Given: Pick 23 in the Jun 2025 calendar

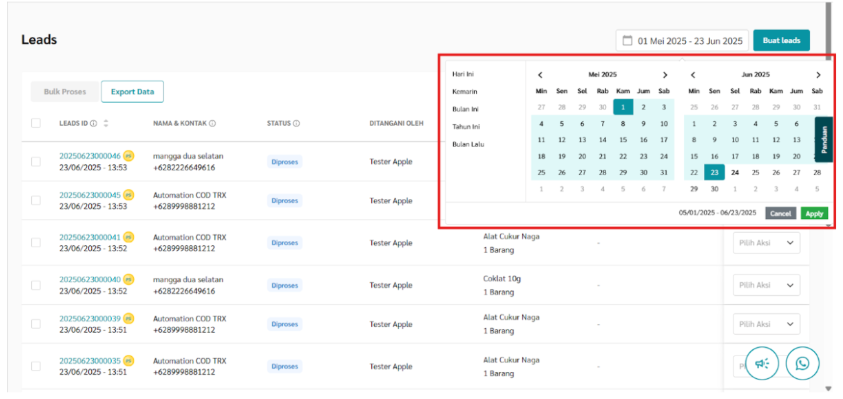Looking at the screenshot, I should point(715,173).
